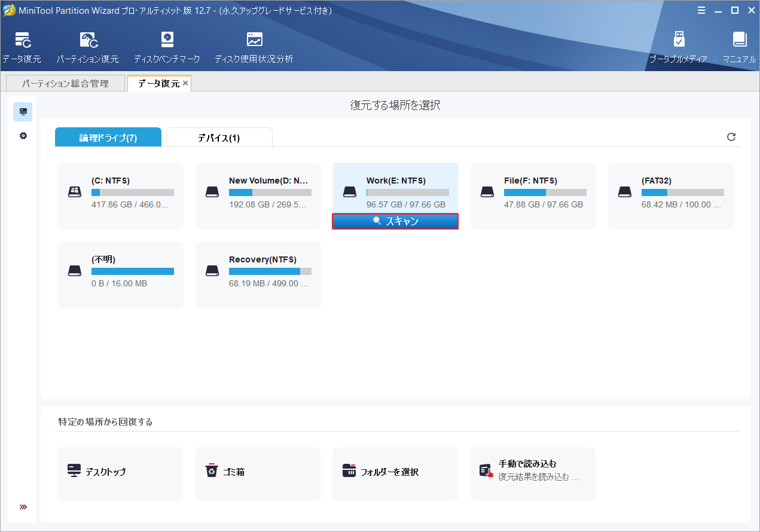Expand the left sidebar with the double arrow

point(22,506)
